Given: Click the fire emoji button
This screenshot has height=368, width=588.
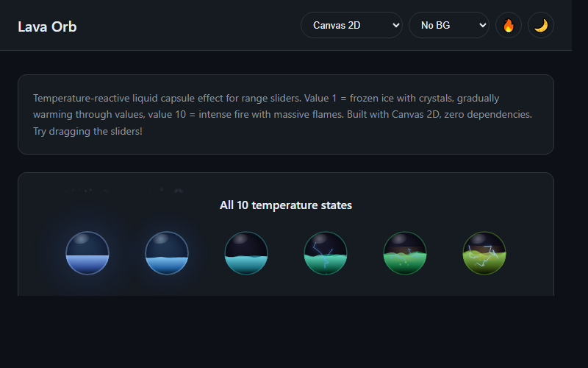Looking at the screenshot, I should point(509,25).
